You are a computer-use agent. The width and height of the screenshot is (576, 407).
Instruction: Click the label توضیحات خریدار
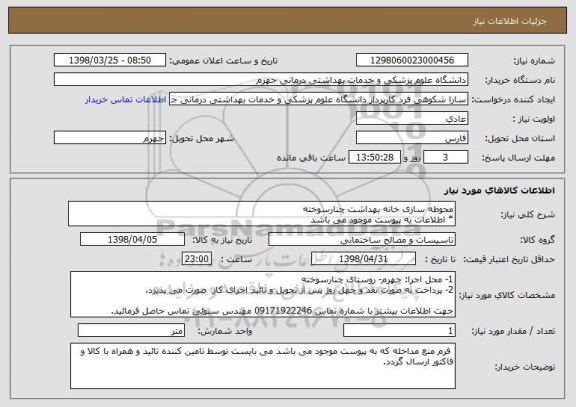525,367
